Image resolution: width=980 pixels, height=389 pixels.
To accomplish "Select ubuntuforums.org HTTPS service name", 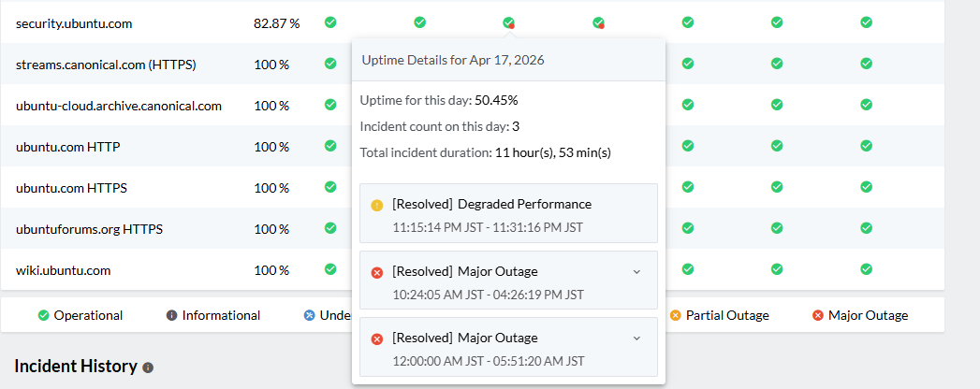I will (89, 229).
